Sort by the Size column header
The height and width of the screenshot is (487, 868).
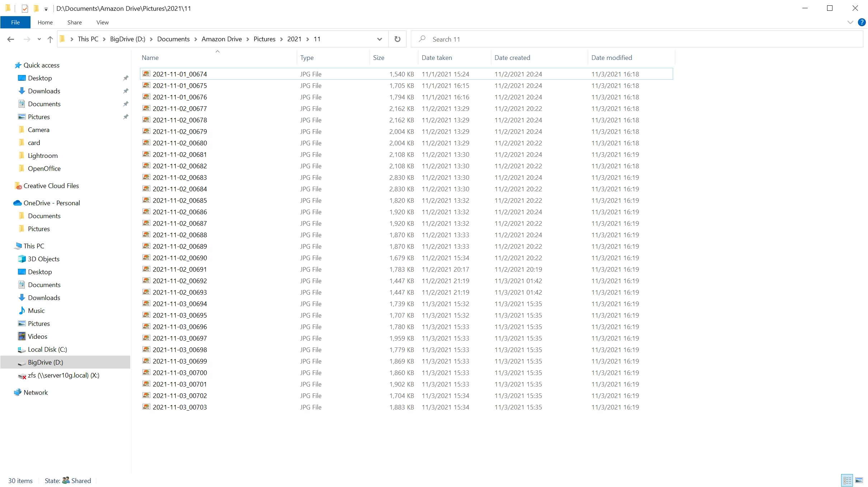coord(379,57)
